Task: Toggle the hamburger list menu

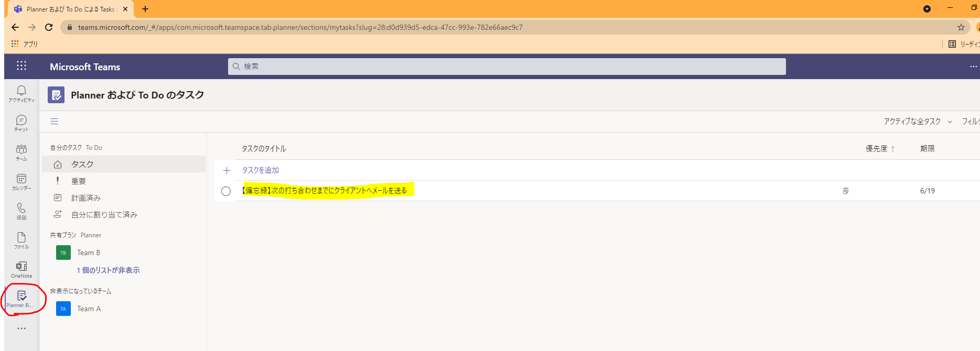Action: [55, 122]
